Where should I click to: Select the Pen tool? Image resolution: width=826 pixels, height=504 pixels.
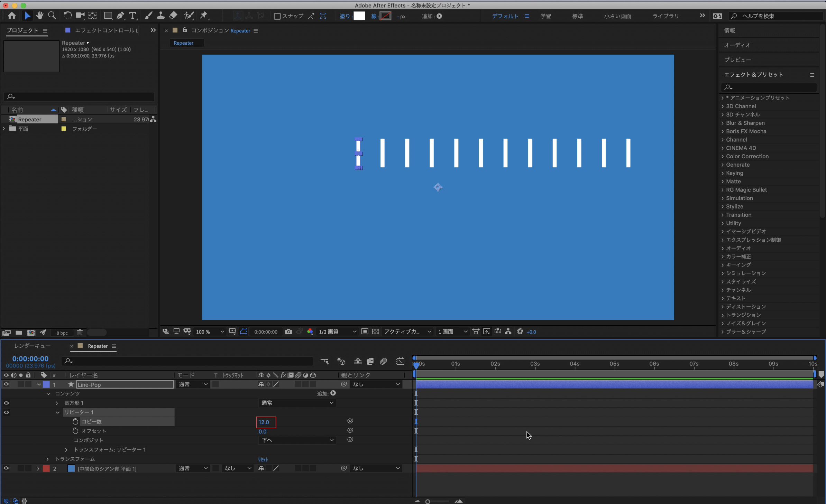point(120,16)
